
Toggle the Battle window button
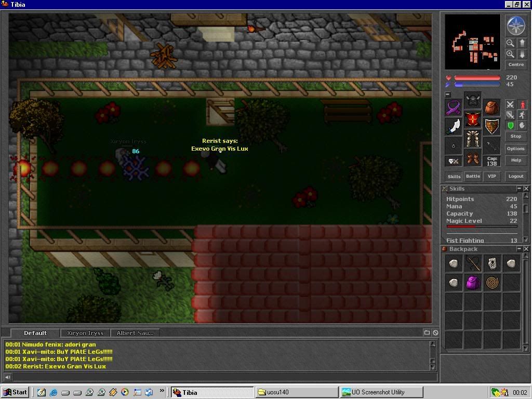click(x=473, y=176)
